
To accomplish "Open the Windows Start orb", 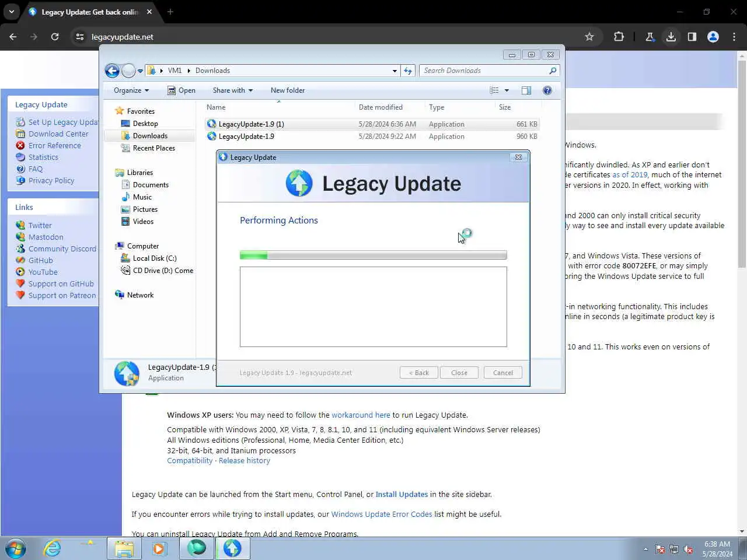I will pyautogui.click(x=16, y=548).
